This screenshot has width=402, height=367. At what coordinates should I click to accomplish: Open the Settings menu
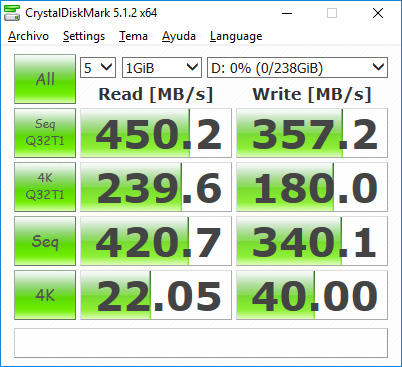(84, 36)
